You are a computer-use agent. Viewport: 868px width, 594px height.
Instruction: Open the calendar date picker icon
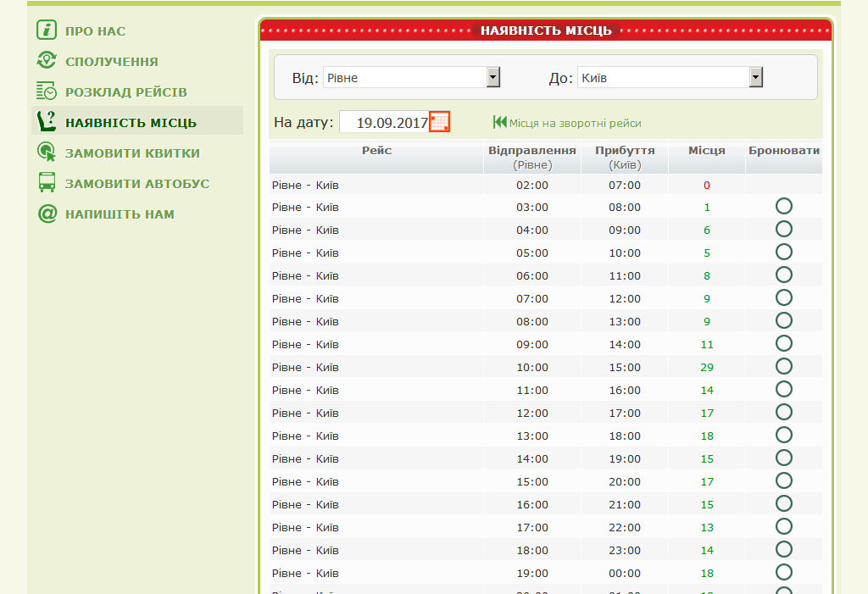440,122
